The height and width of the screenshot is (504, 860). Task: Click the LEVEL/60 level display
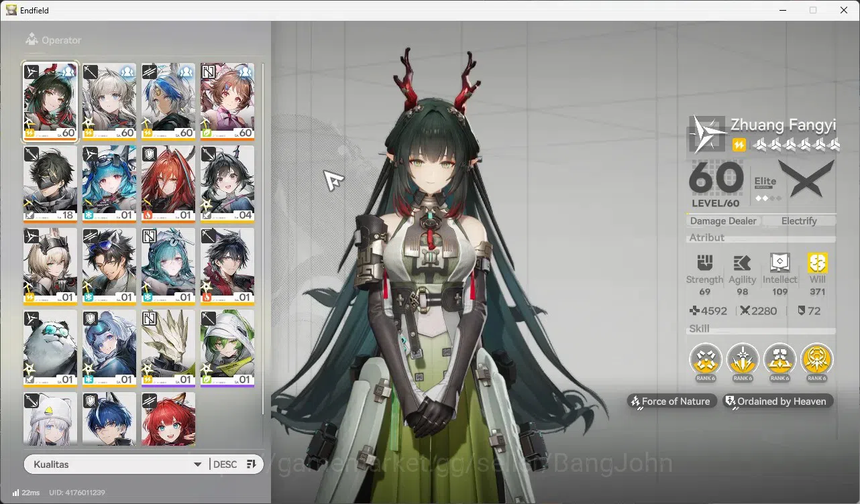(x=716, y=203)
